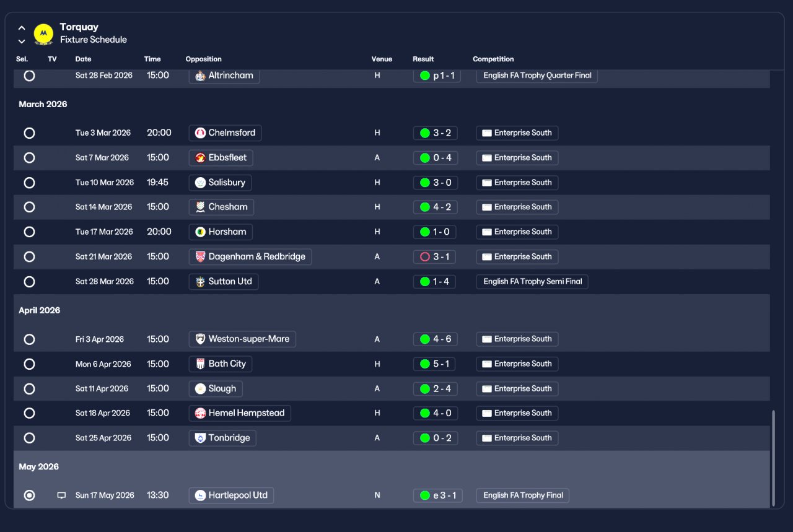Click the Tonbridge club crest

200,438
